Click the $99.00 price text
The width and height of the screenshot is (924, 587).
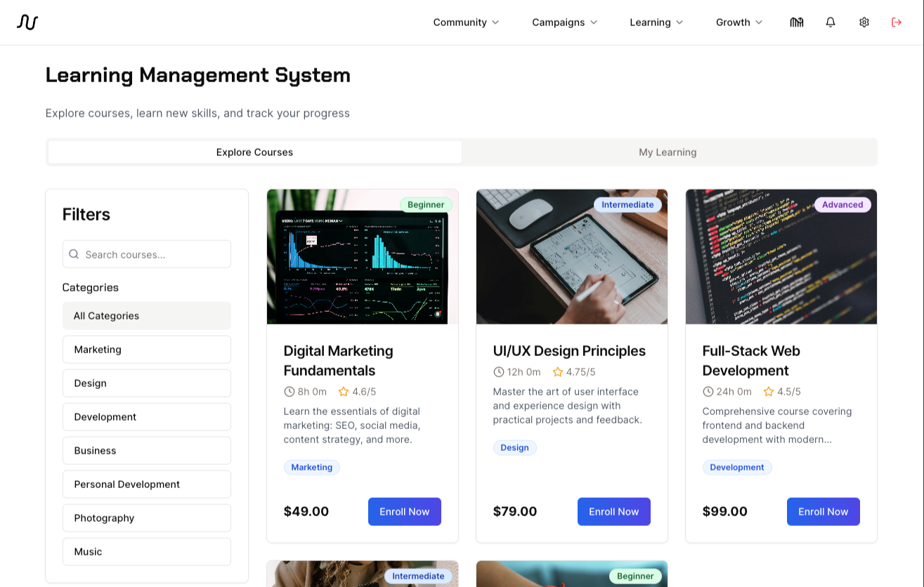click(725, 512)
